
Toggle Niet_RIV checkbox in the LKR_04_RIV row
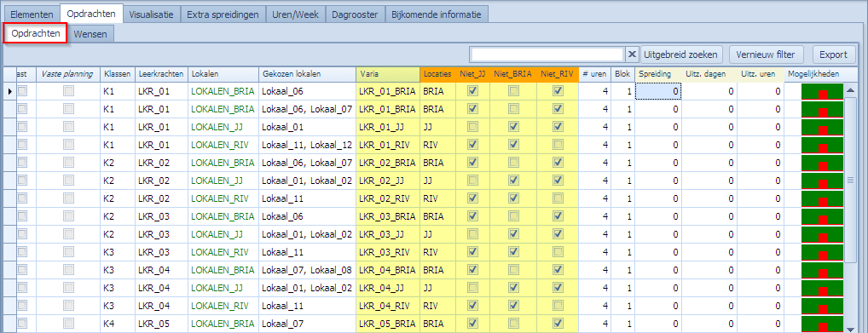coord(558,306)
